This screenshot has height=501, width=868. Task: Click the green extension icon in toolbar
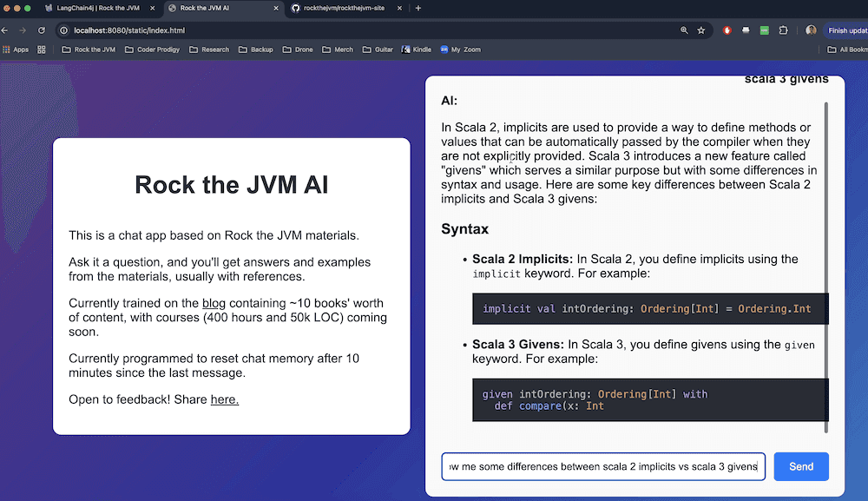(x=765, y=30)
